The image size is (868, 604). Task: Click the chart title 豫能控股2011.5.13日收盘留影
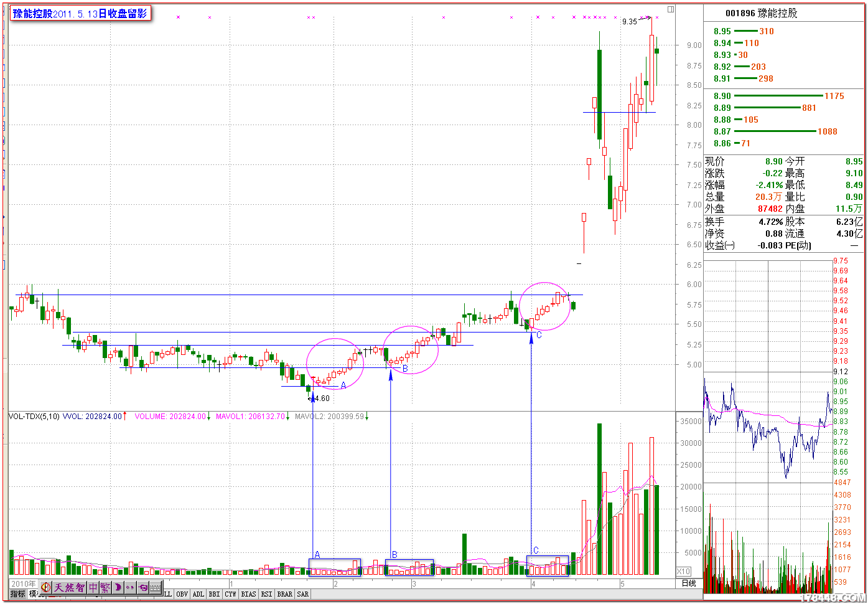tap(80, 13)
